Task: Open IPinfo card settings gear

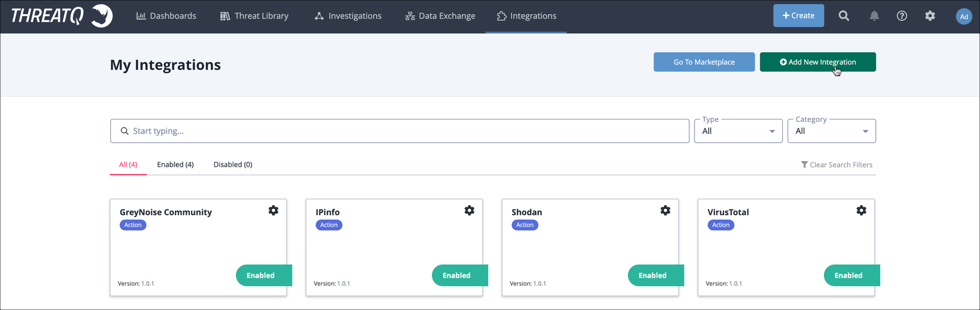Action: pos(469,210)
